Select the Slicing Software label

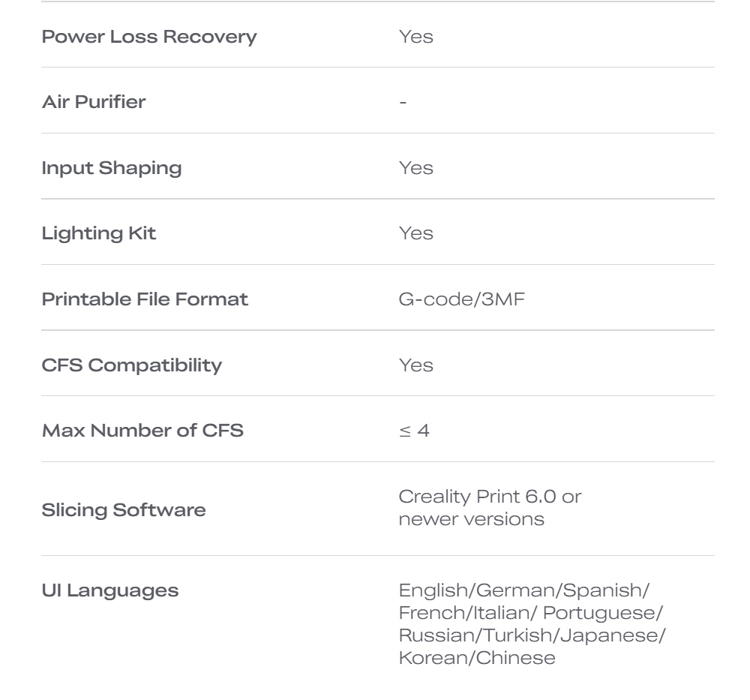[x=124, y=510]
